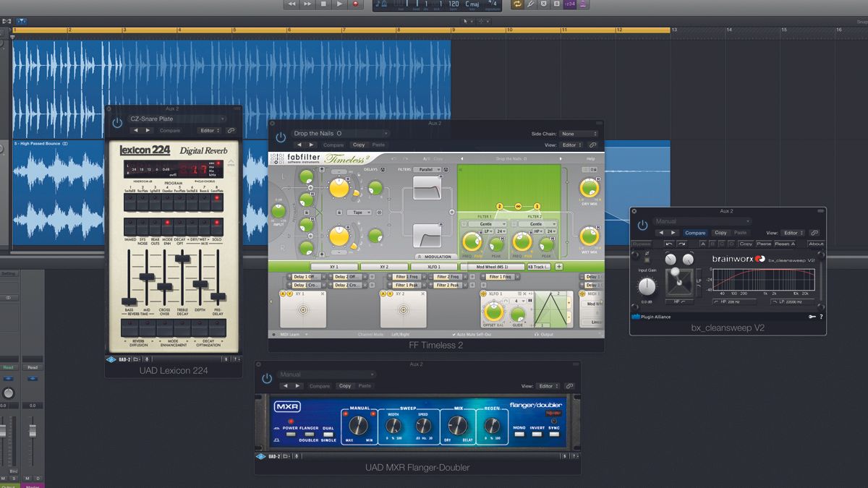This screenshot has height=488, width=868.
Task: Open the Tape delay type dropdown
Action: point(359,213)
